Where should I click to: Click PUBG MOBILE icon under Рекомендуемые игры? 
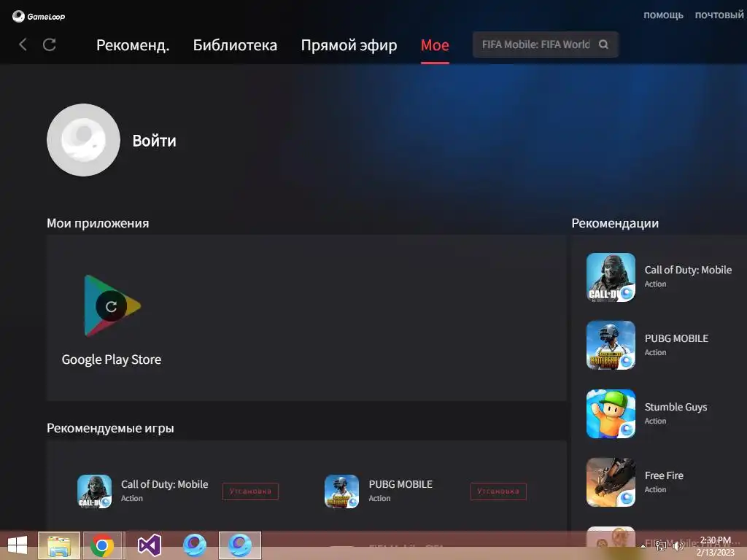pyautogui.click(x=341, y=491)
